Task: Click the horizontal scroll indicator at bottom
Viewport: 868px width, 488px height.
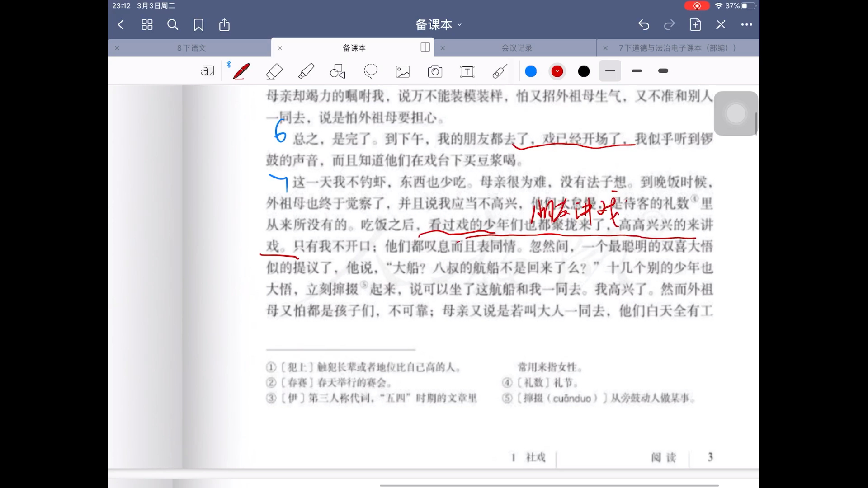Action: pos(549,485)
